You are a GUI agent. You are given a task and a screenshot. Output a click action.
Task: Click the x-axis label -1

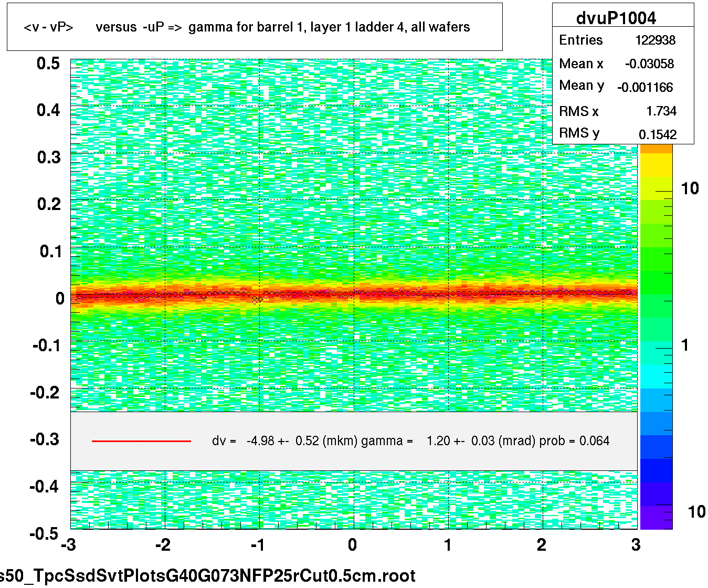coord(257,545)
